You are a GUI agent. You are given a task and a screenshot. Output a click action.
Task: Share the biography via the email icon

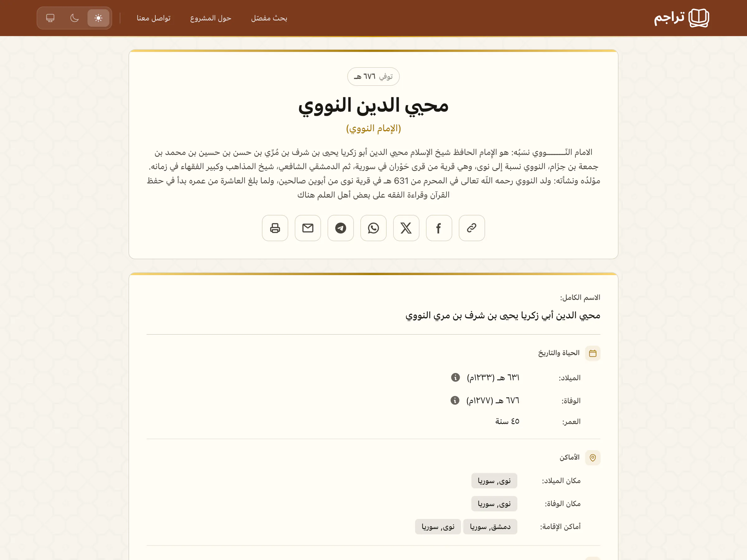click(x=308, y=228)
